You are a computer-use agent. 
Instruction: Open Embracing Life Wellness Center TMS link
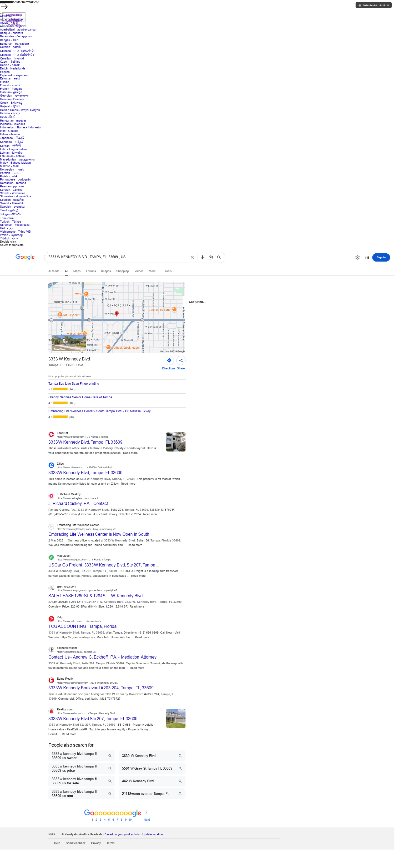click(x=99, y=411)
